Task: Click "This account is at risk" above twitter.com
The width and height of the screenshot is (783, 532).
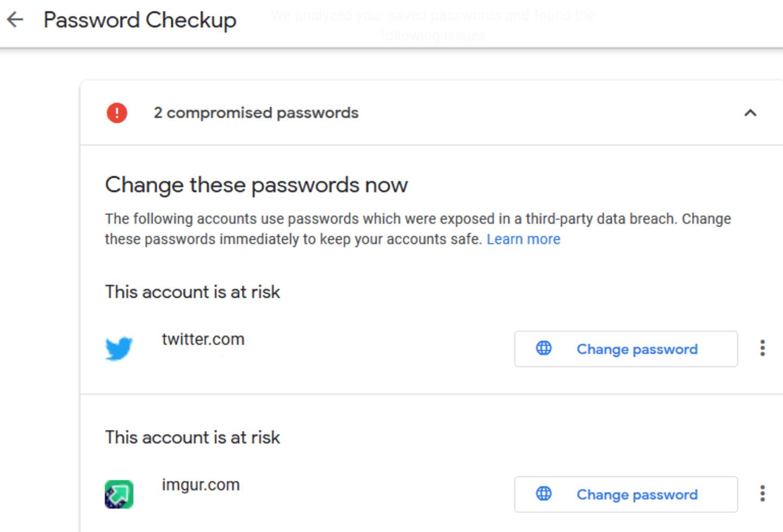Action: click(192, 292)
